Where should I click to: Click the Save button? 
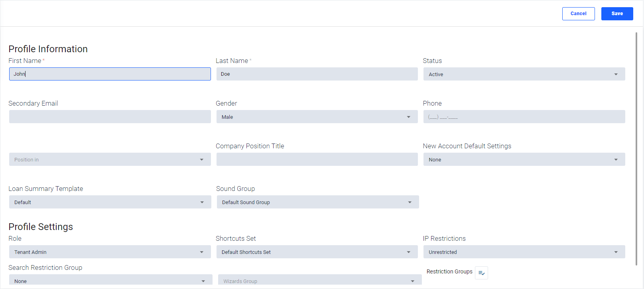[x=617, y=14]
